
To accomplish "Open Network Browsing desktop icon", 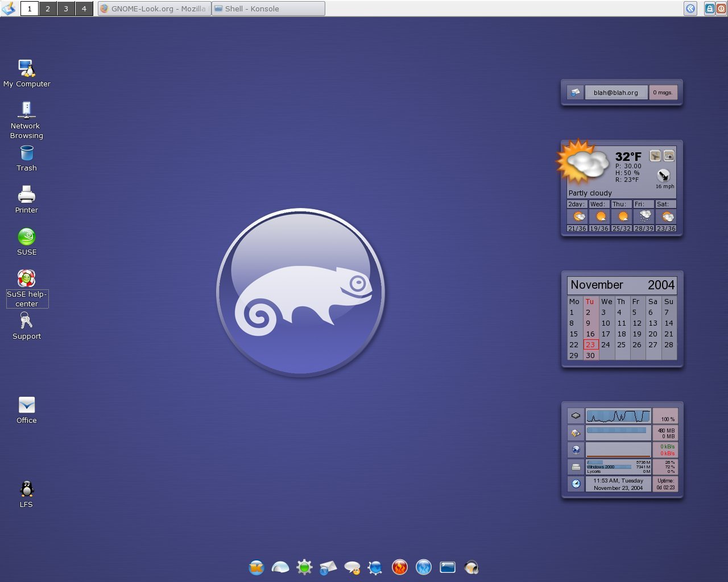I will coord(27,109).
